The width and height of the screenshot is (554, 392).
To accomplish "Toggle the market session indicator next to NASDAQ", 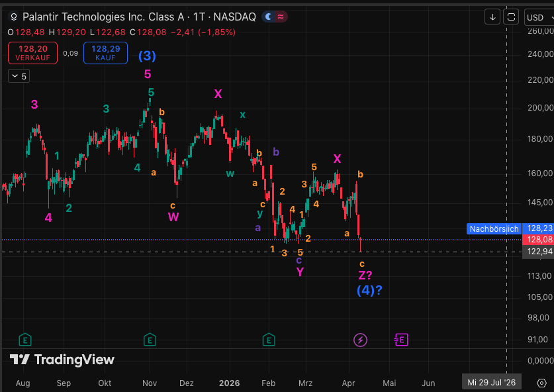I will [274, 17].
